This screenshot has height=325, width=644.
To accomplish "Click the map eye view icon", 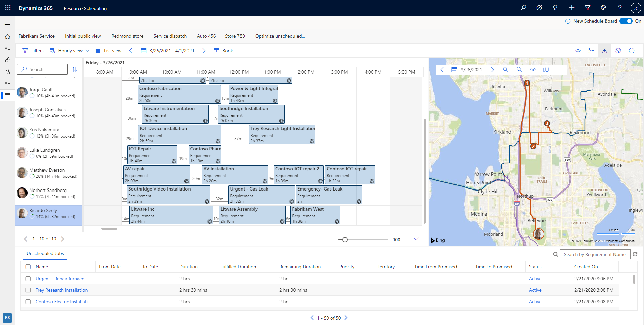I will 533,70.
